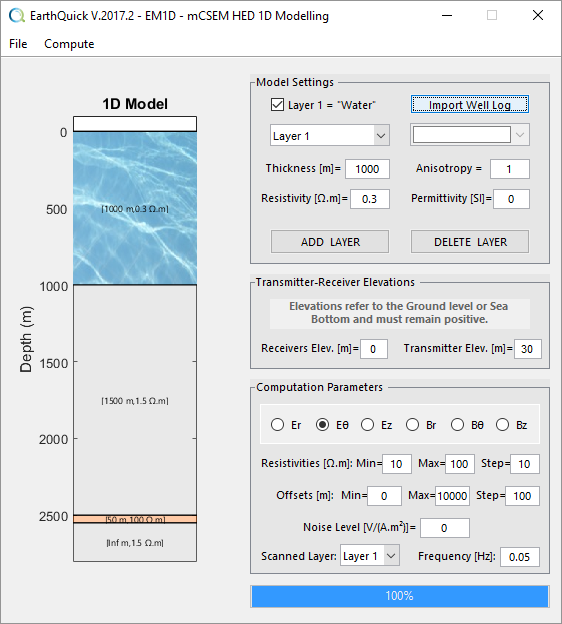Choose the Bz component radio button
Viewport: 562px width, 624px height.
click(502, 425)
